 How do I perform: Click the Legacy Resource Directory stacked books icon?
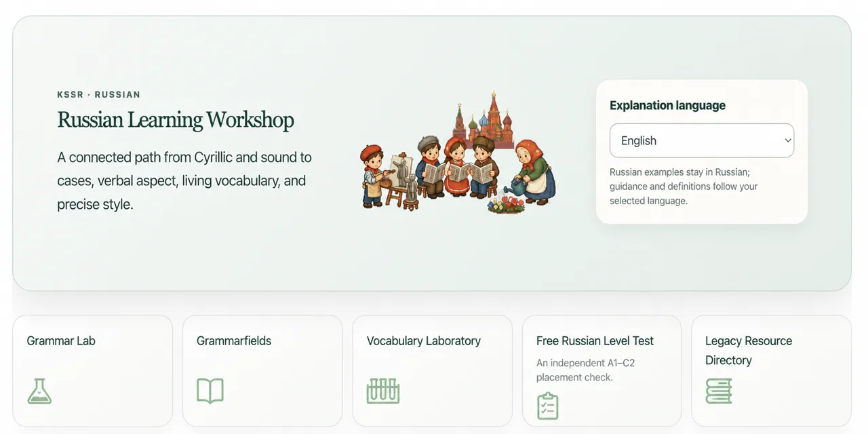click(719, 391)
